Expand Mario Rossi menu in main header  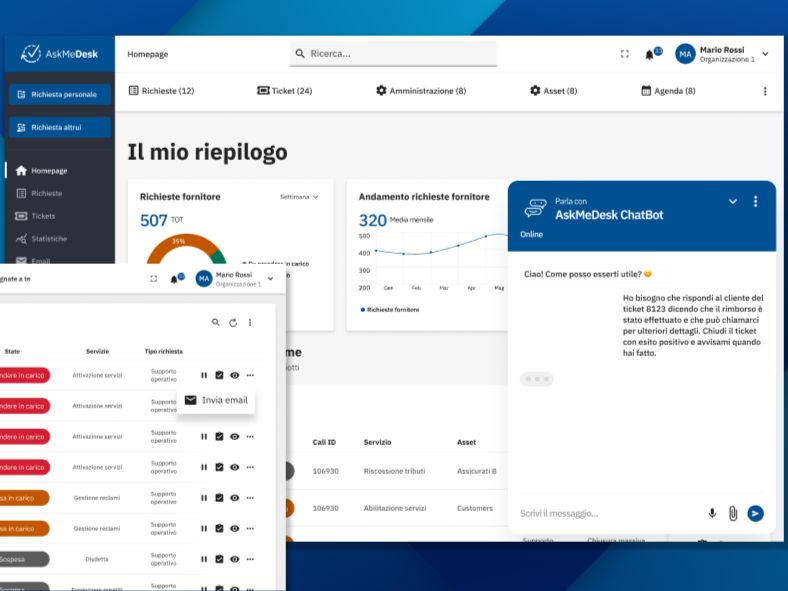click(x=765, y=54)
